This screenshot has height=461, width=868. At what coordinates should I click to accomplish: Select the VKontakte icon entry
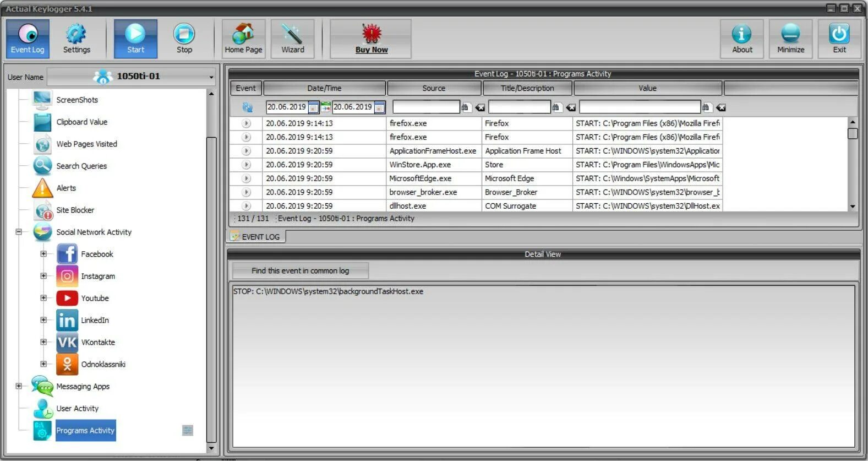pos(67,342)
